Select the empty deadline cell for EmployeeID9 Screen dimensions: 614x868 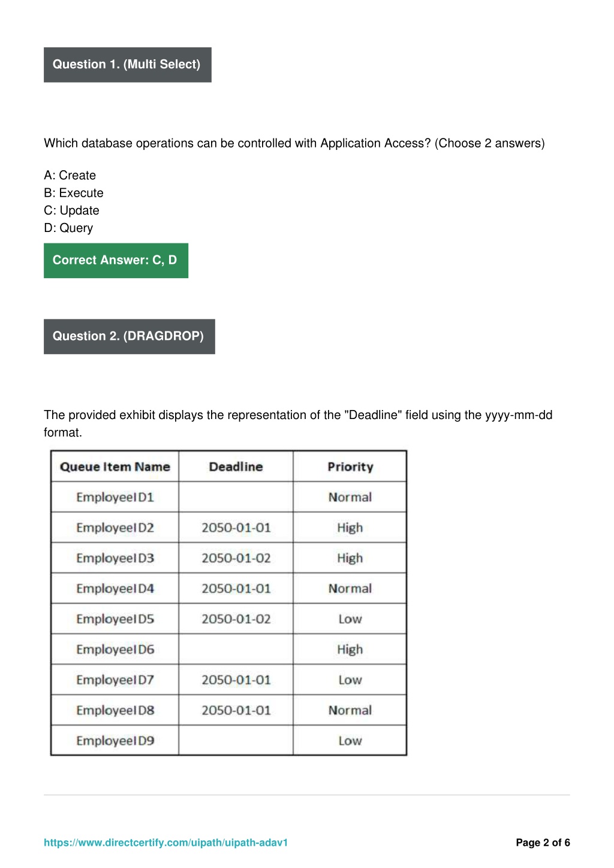point(236,740)
